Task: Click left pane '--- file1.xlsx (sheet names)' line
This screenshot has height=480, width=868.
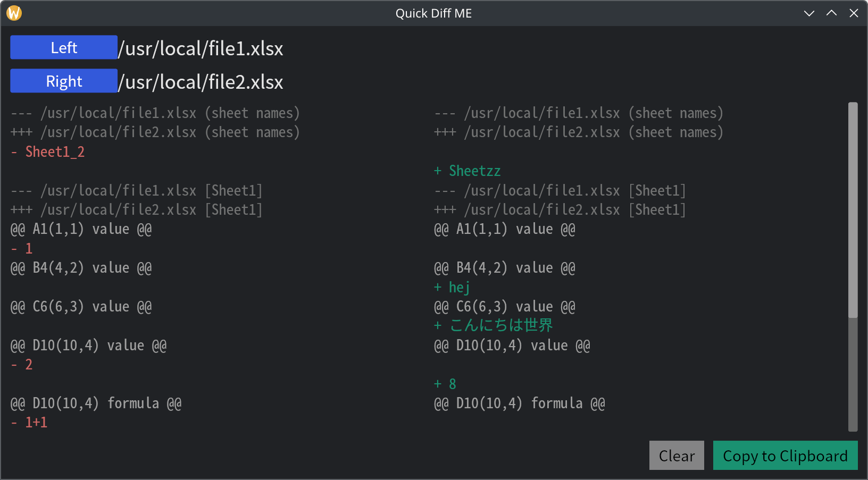Action: click(155, 113)
